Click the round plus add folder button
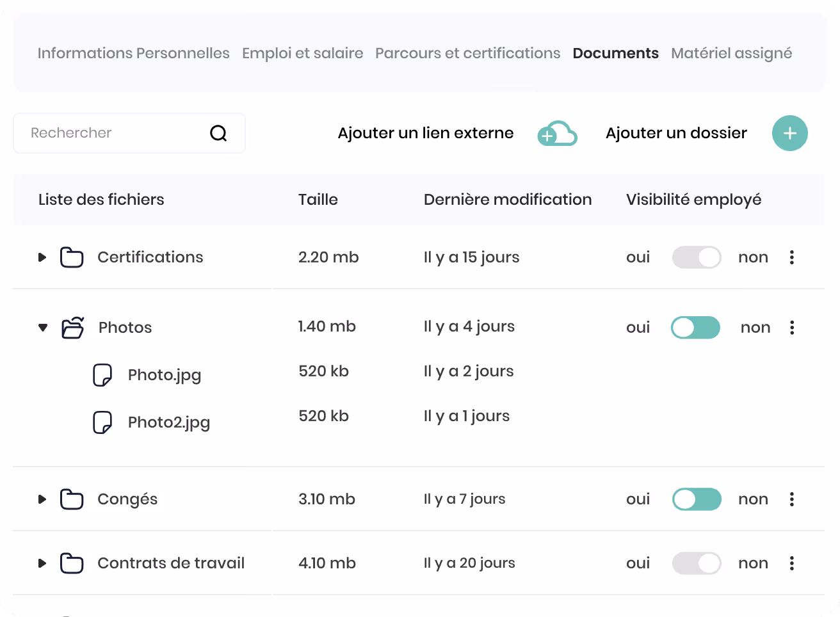Screen dimensions: 840x617 point(789,133)
